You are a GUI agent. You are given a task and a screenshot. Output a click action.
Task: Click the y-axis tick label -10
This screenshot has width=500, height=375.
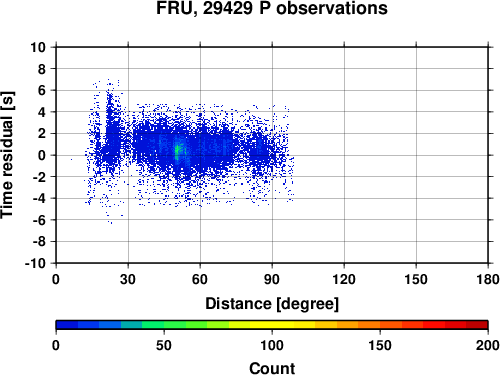(x=35, y=263)
